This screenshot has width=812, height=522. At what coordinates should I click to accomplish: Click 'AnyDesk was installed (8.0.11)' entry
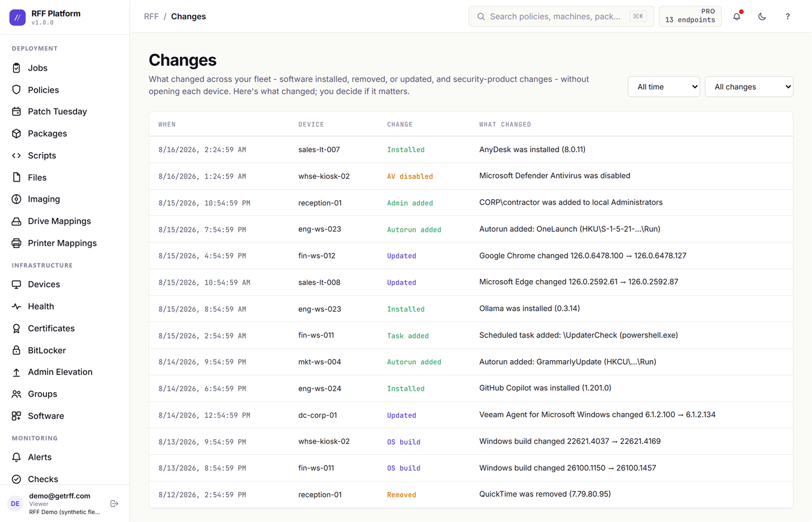point(532,150)
